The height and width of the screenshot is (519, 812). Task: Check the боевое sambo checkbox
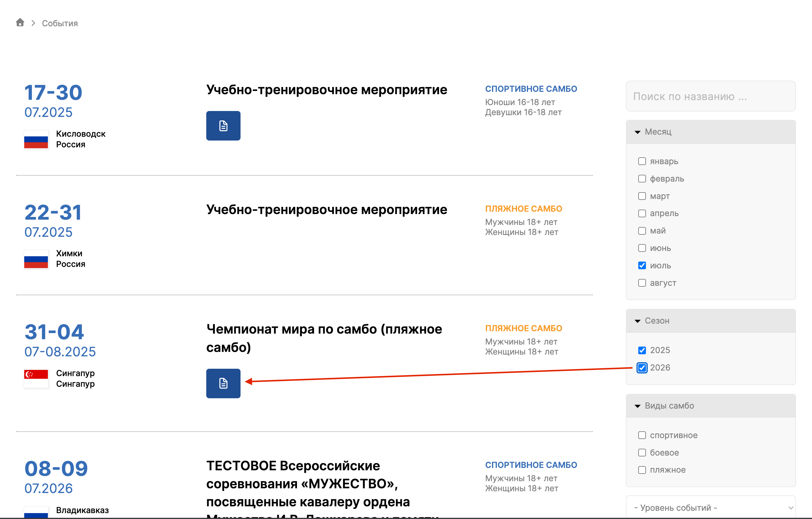(642, 453)
